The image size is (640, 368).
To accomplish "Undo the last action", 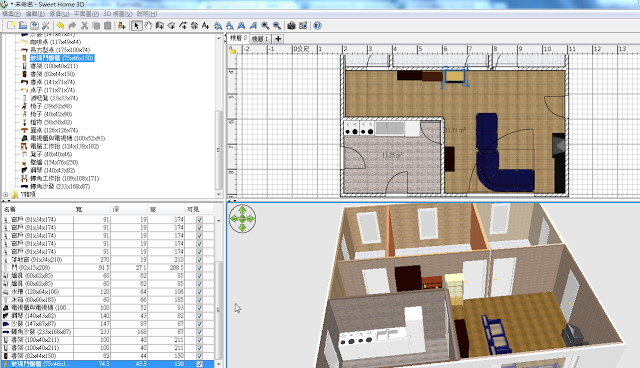I will 60,26.
